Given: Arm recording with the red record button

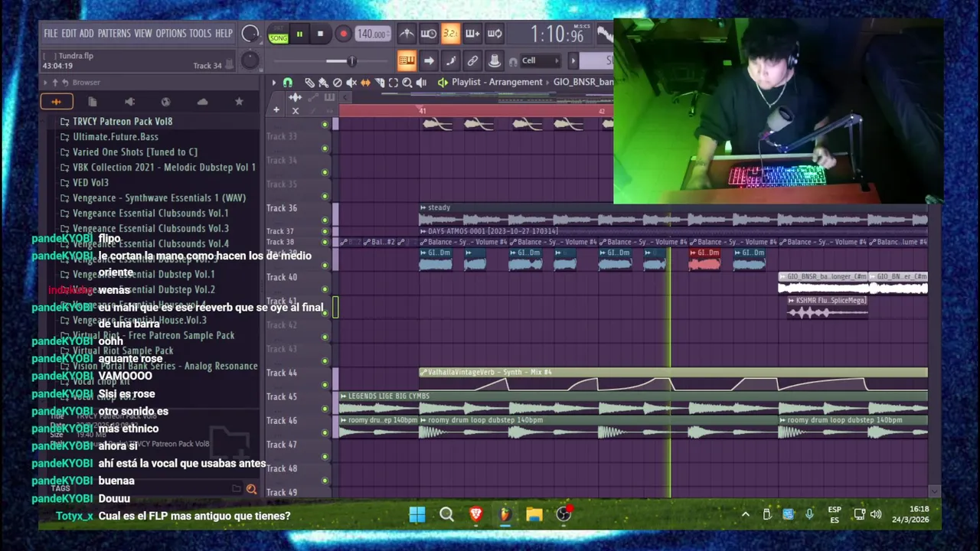Looking at the screenshot, I should (343, 34).
